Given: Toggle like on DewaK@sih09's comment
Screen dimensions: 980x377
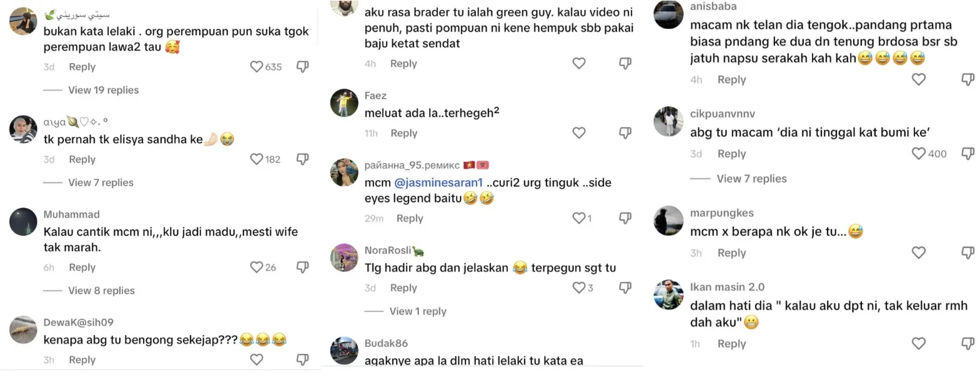Looking at the screenshot, I should point(257,359).
